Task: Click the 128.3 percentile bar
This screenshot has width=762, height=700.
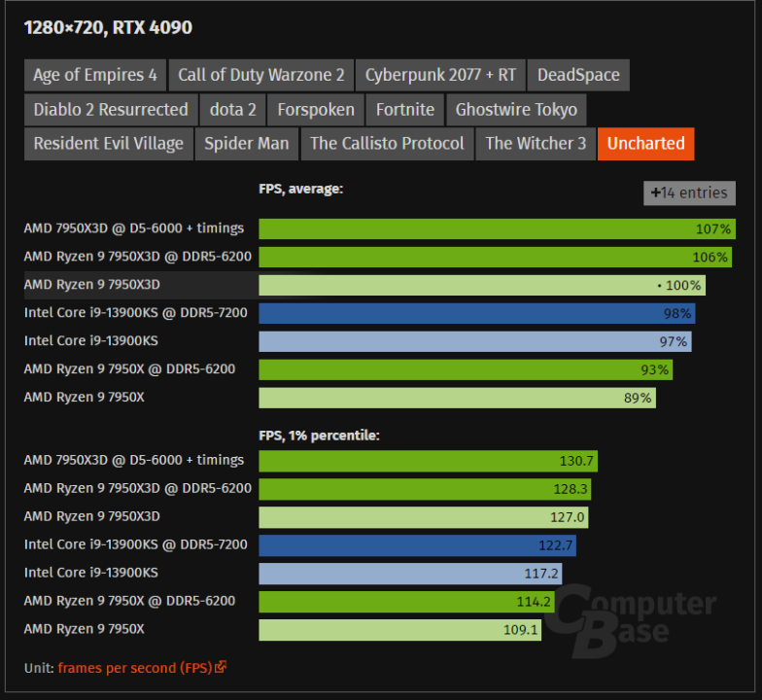Action: (426, 489)
